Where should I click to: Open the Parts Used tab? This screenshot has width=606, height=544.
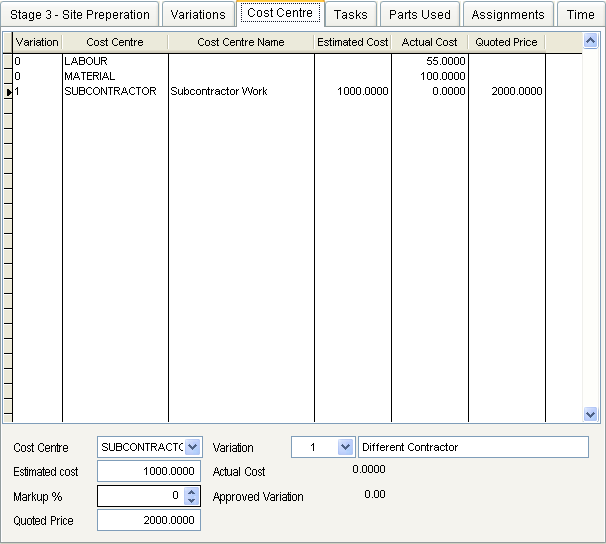click(x=420, y=15)
